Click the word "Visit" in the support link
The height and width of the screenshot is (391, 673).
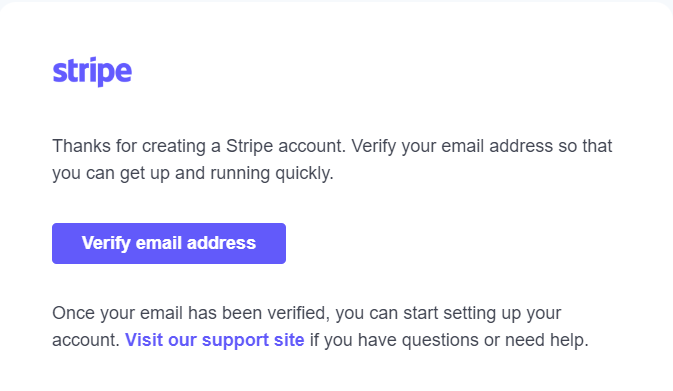click(144, 340)
